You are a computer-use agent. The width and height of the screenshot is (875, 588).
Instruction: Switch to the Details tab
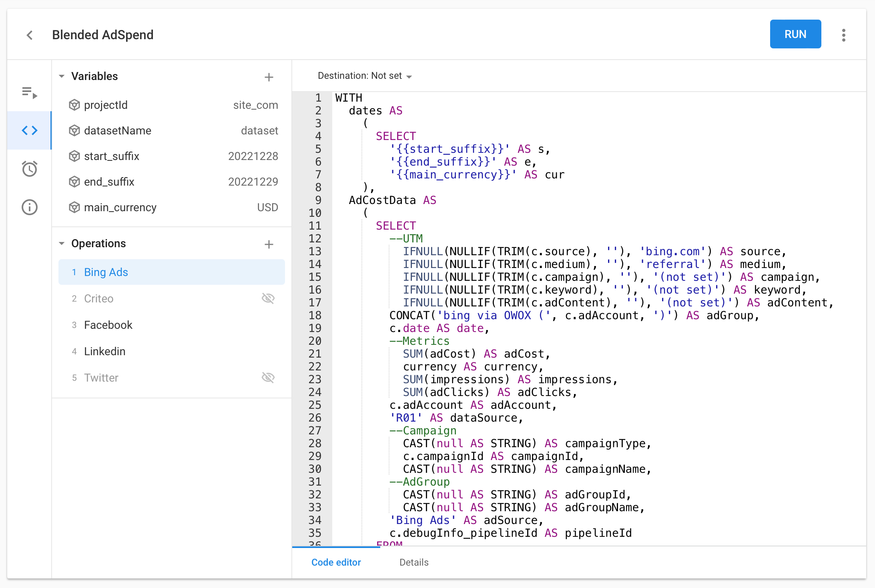click(414, 562)
